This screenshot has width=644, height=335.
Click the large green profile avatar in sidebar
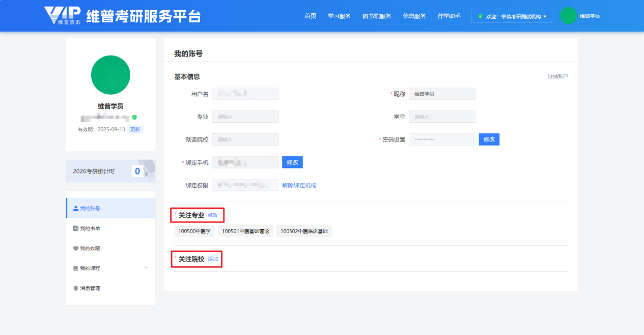pyautogui.click(x=110, y=75)
